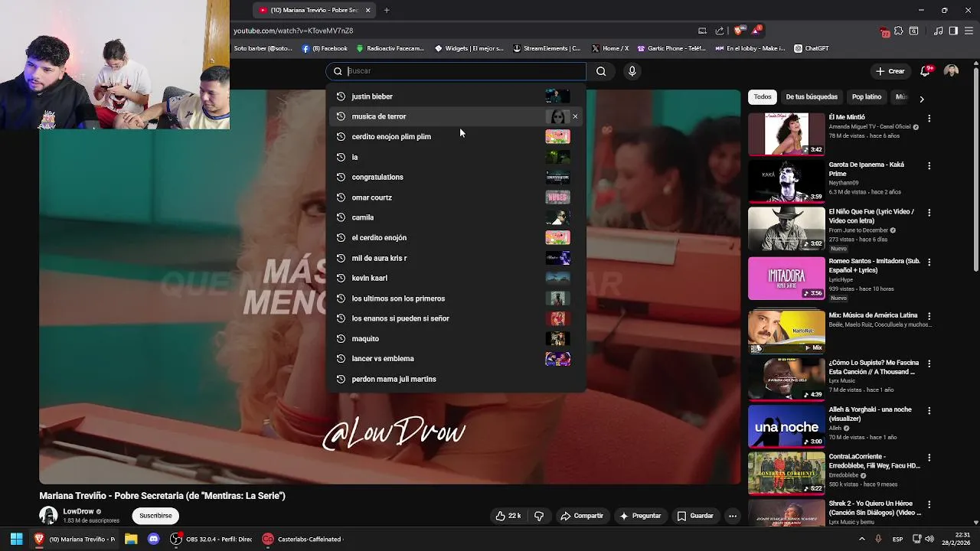
Task: Remove the 'musica de terror' suggestion
Action: pos(575,116)
